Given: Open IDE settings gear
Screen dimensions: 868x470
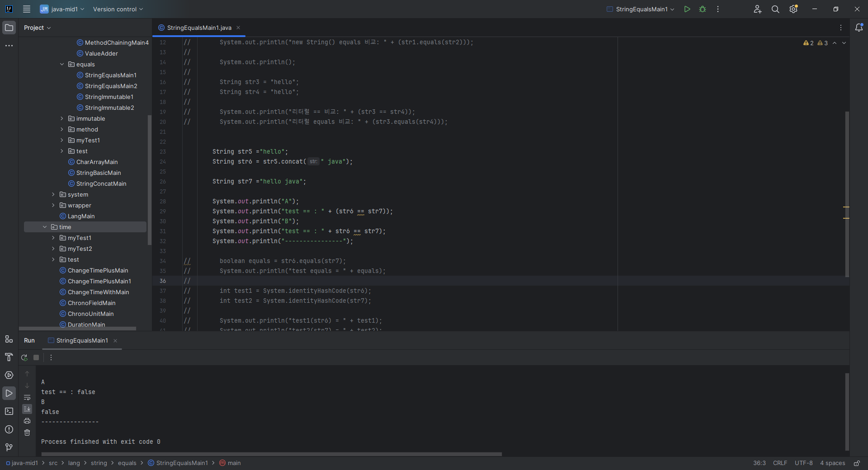Looking at the screenshot, I should click(x=793, y=9).
